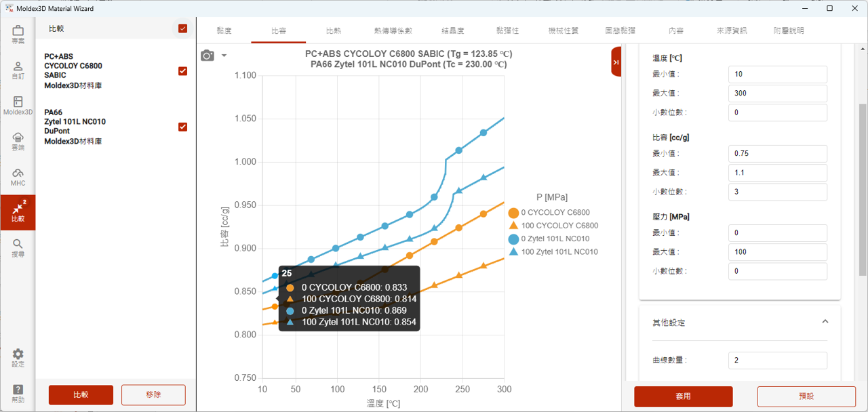868x412 pixels.
Task: Select the 比較 compare sidebar icon
Action: tap(18, 213)
